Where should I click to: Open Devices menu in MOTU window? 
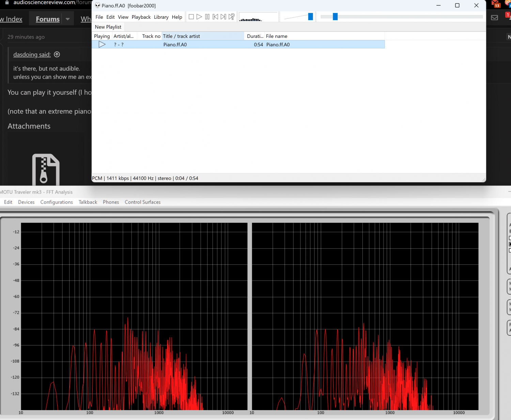point(26,202)
